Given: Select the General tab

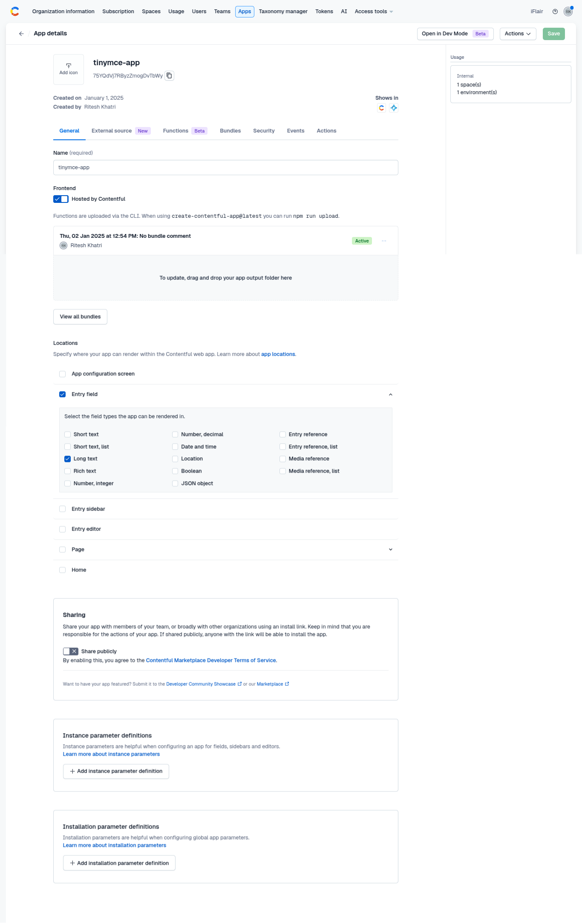Looking at the screenshot, I should coord(69,131).
